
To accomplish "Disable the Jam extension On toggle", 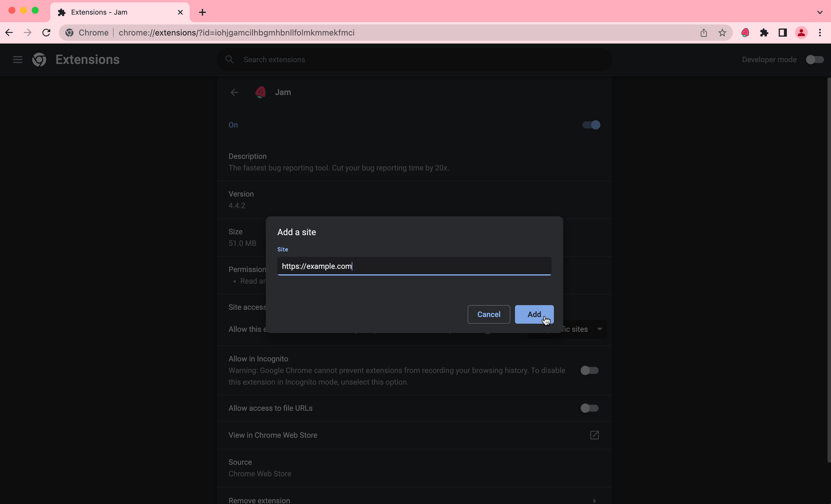I will pos(591,125).
